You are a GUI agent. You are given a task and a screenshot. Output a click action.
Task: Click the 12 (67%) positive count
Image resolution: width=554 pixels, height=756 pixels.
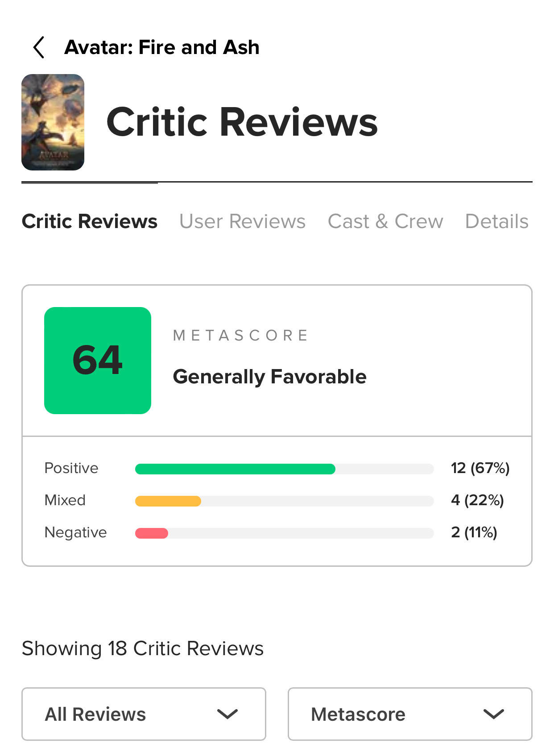(x=480, y=468)
